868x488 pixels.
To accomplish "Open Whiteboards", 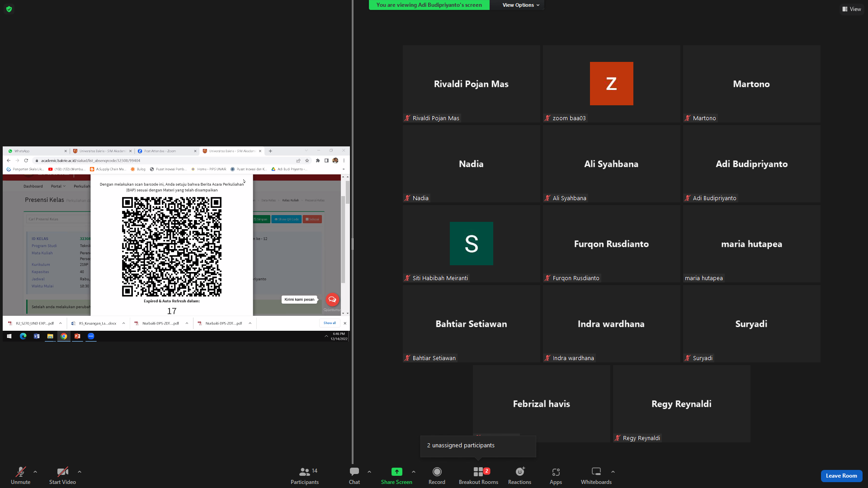I will pos(596,475).
